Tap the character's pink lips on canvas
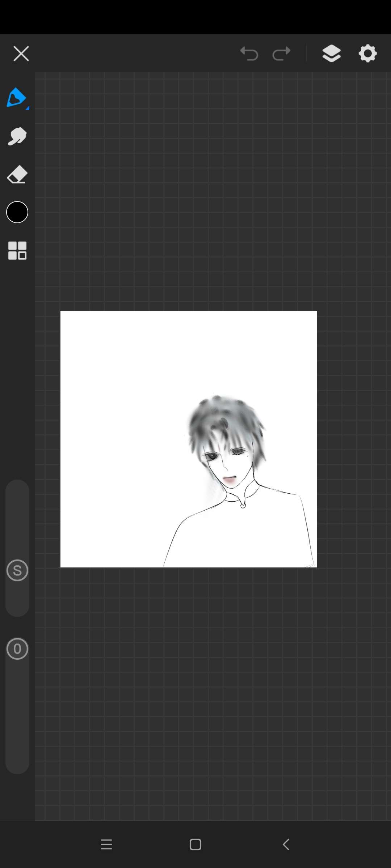391x868 pixels. pos(230,480)
